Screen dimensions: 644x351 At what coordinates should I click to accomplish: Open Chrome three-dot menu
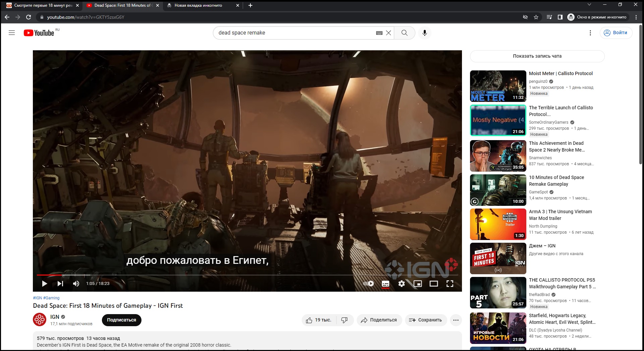tap(636, 17)
